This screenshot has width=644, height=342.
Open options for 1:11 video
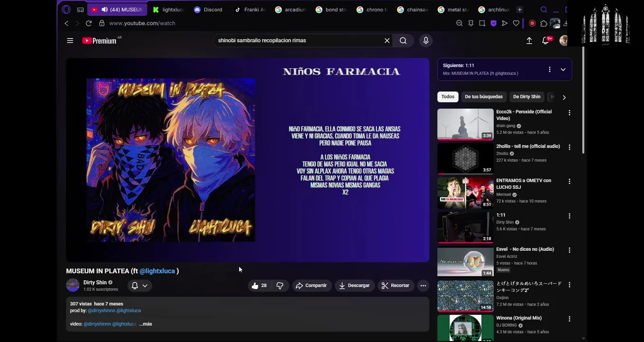[x=569, y=216]
